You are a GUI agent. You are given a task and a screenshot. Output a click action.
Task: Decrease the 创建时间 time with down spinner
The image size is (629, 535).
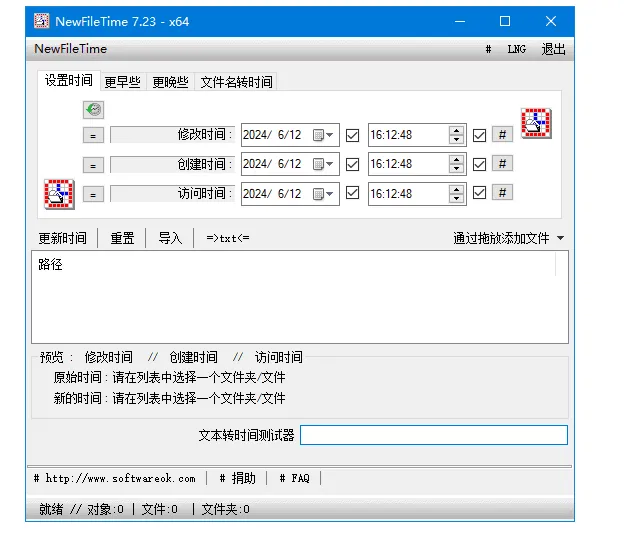tap(457, 168)
